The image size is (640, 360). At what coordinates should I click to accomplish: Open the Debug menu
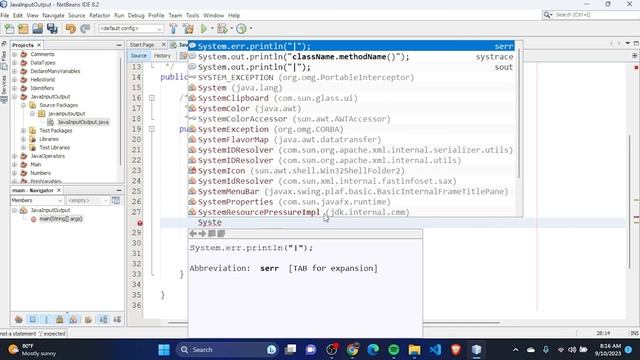136,16
